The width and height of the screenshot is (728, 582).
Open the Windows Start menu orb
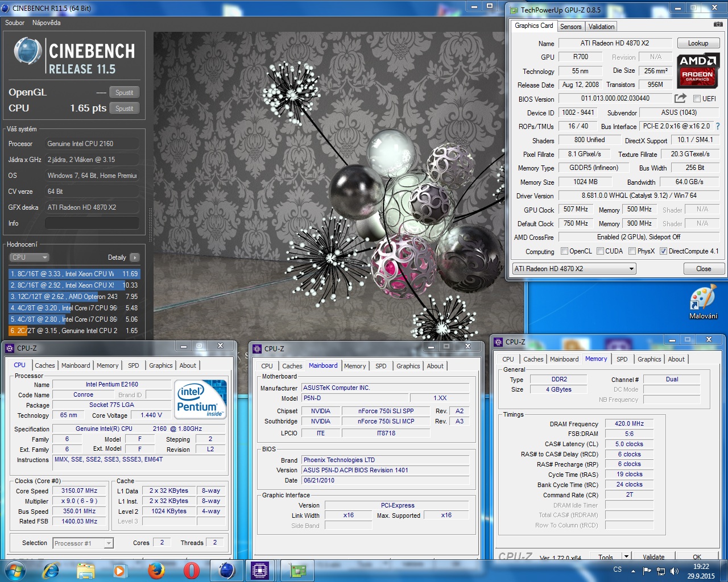coord(14,571)
